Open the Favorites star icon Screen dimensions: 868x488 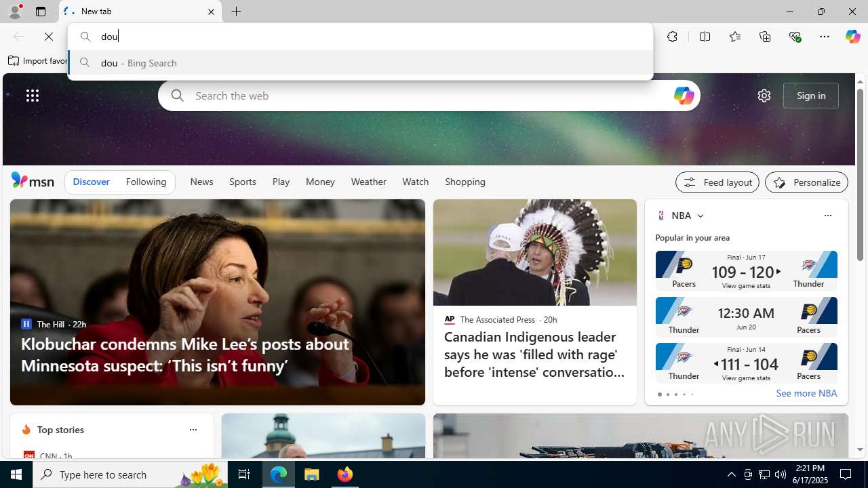[x=734, y=37]
